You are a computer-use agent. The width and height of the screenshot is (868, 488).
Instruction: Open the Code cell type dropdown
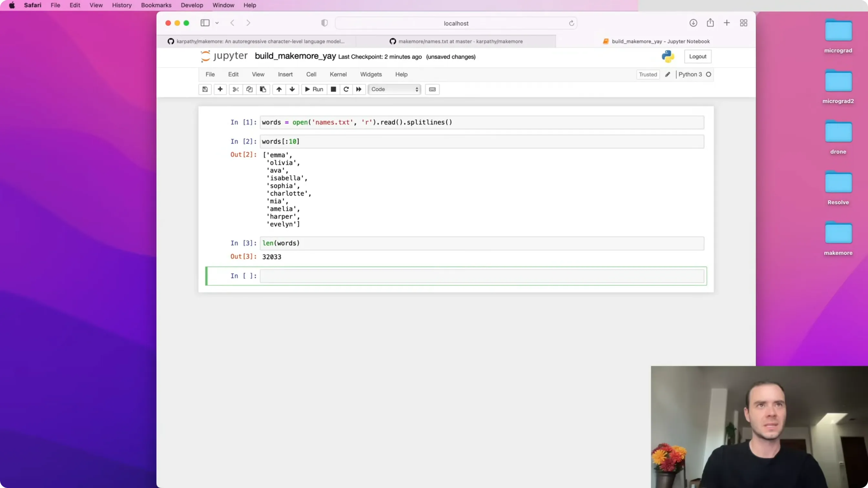click(x=395, y=89)
